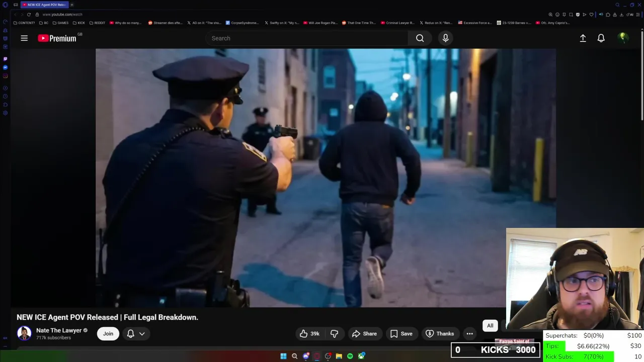The height and width of the screenshot is (362, 644).
Task: Select the All filter chip
Action: point(490,326)
